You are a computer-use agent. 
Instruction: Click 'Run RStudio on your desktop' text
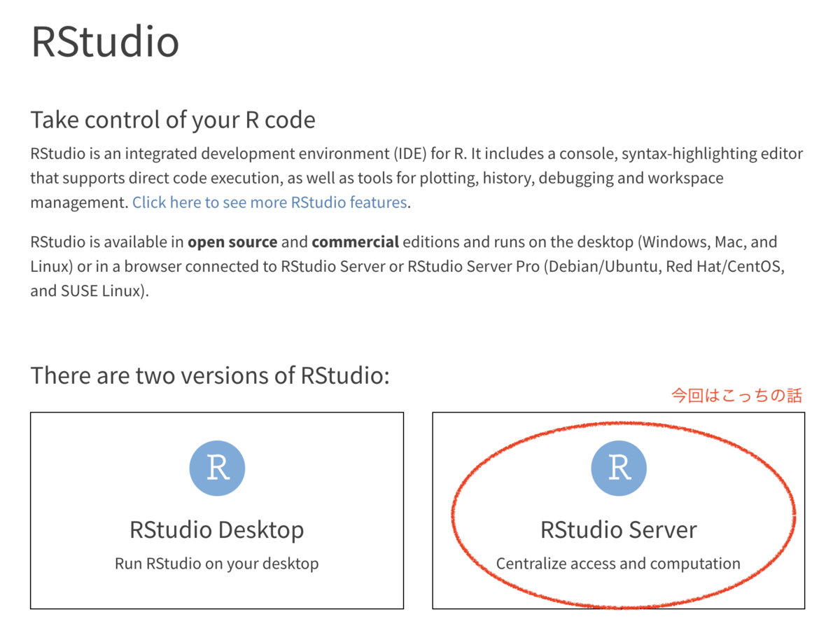(217, 563)
